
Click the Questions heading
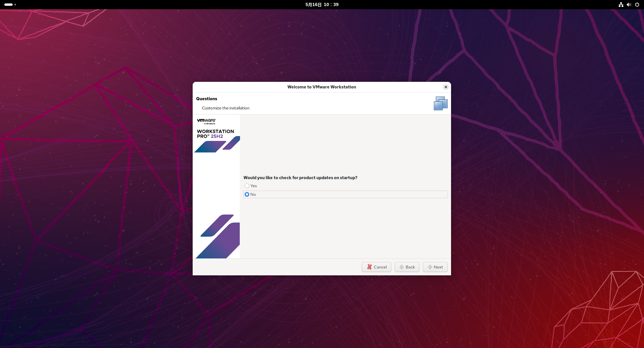click(x=206, y=99)
